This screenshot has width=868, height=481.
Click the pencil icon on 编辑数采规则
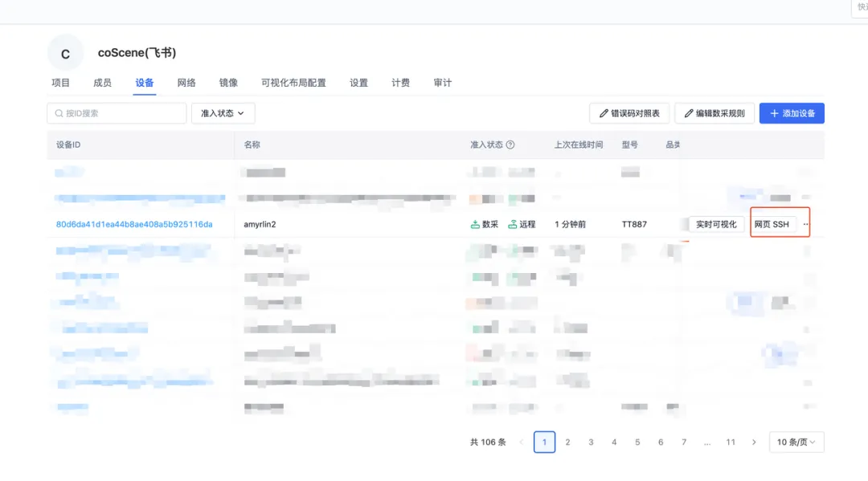[x=689, y=113]
